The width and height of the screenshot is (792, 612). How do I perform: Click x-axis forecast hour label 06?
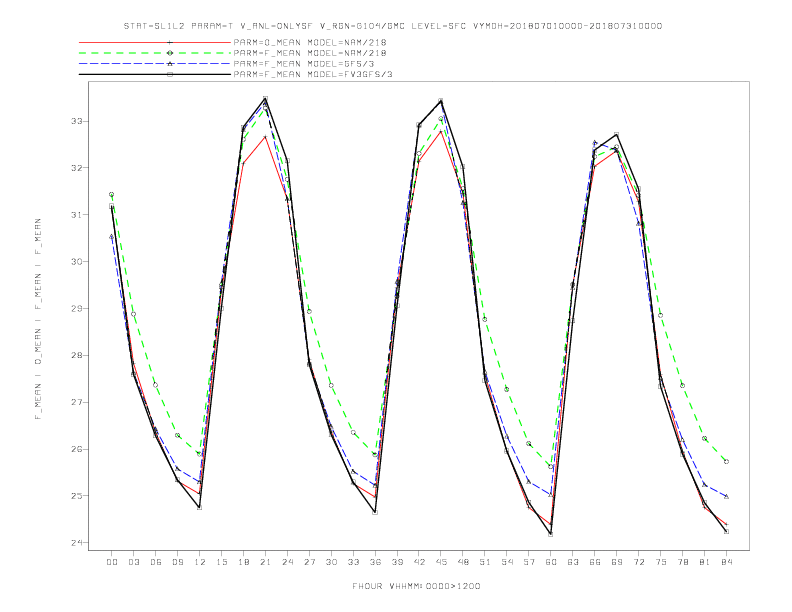[x=156, y=562]
